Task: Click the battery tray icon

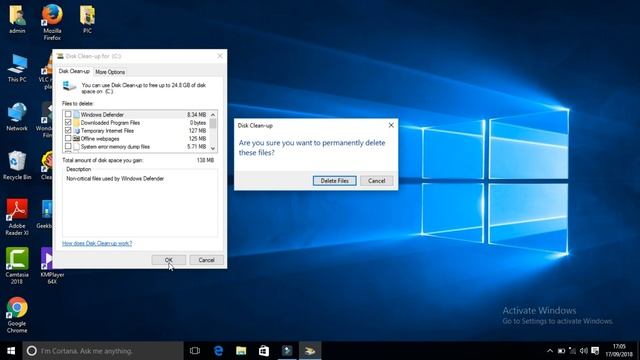Action: (x=561, y=351)
